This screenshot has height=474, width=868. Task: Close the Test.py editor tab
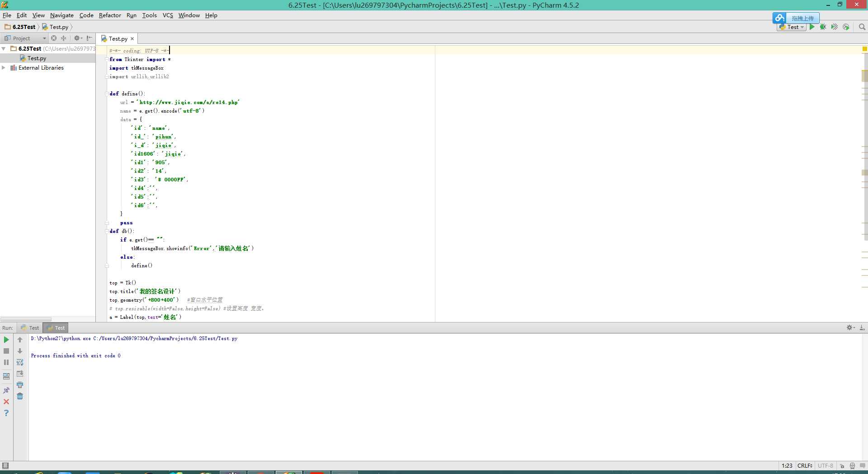[x=132, y=39]
